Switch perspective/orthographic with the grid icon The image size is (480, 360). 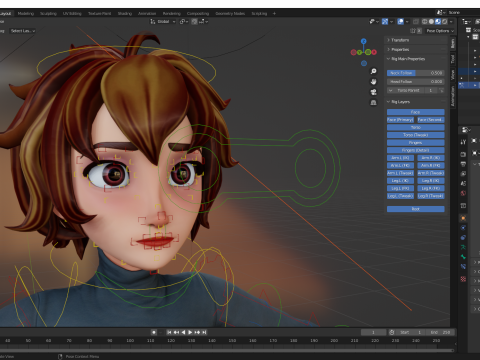374,102
